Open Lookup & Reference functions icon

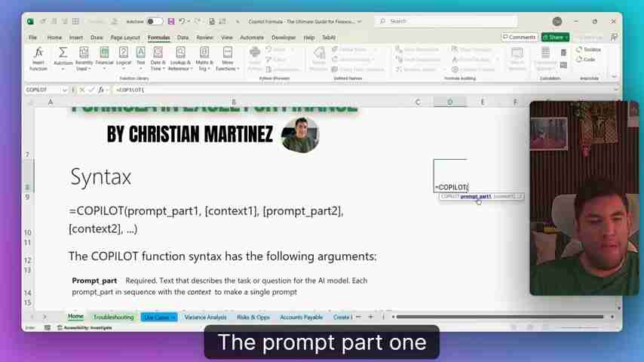pos(180,52)
